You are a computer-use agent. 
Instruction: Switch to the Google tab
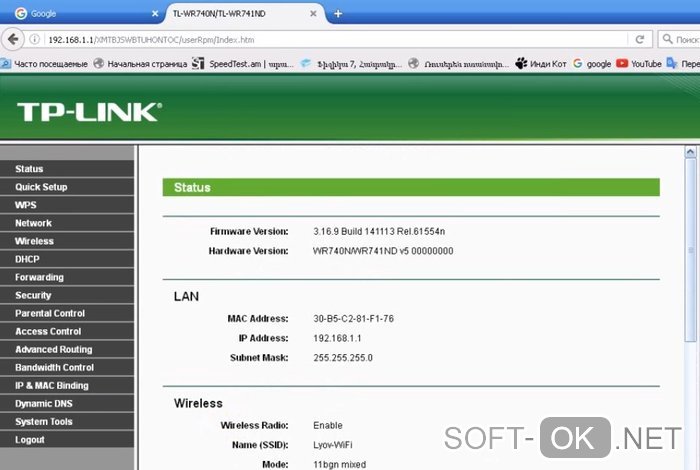pyautogui.click(x=85, y=14)
